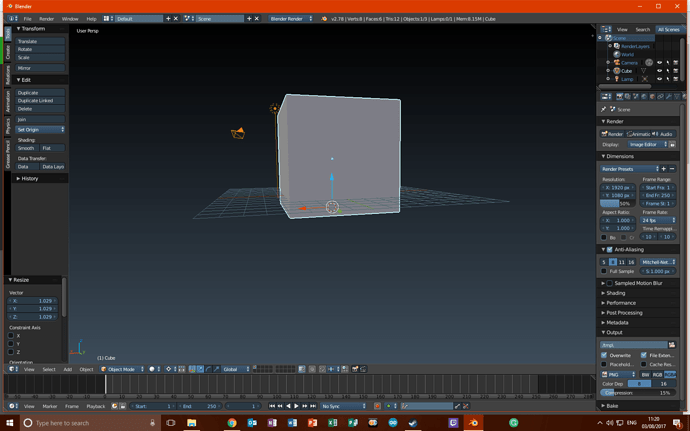Open the World properties tab icon
The height and width of the screenshot is (431, 690).
pyautogui.click(x=644, y=96)
